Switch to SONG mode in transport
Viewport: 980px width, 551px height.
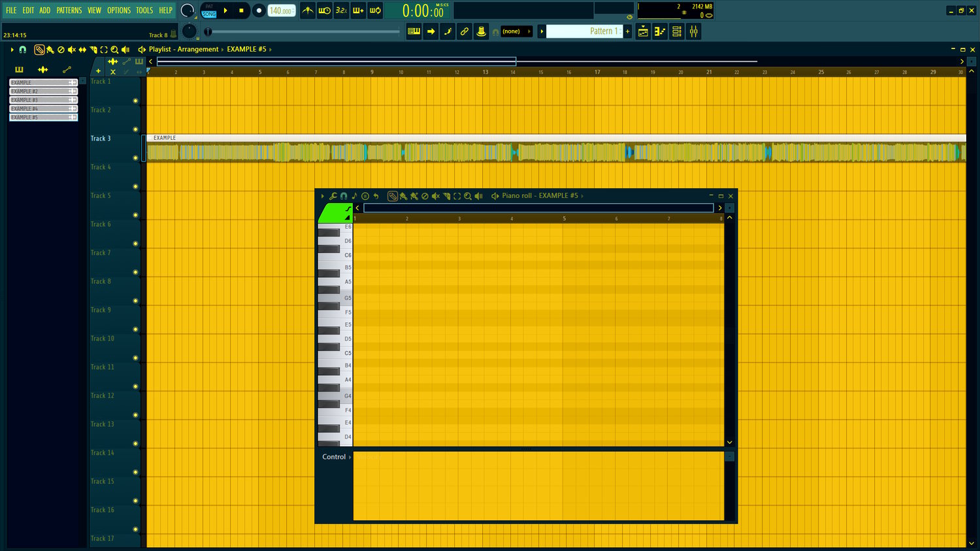(x=209, y=14)
